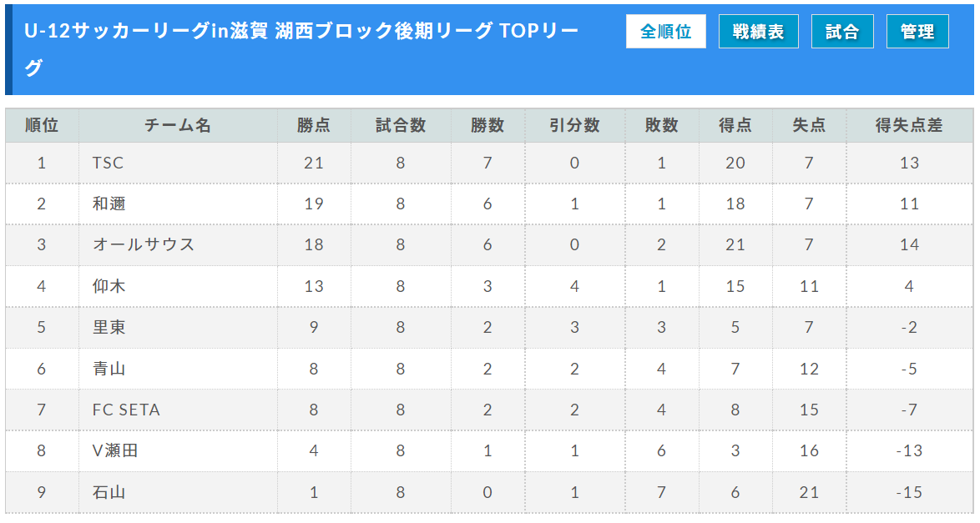This screenshot has width=980, height=523.
Task: Switch to the 戦績表 tab
Action: click(x=758, y=31)
